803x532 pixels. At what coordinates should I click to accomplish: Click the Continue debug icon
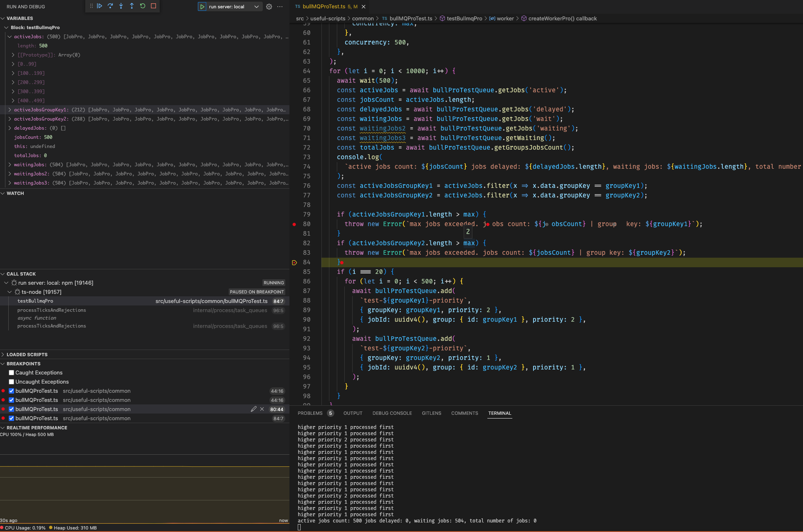[100, 6]
